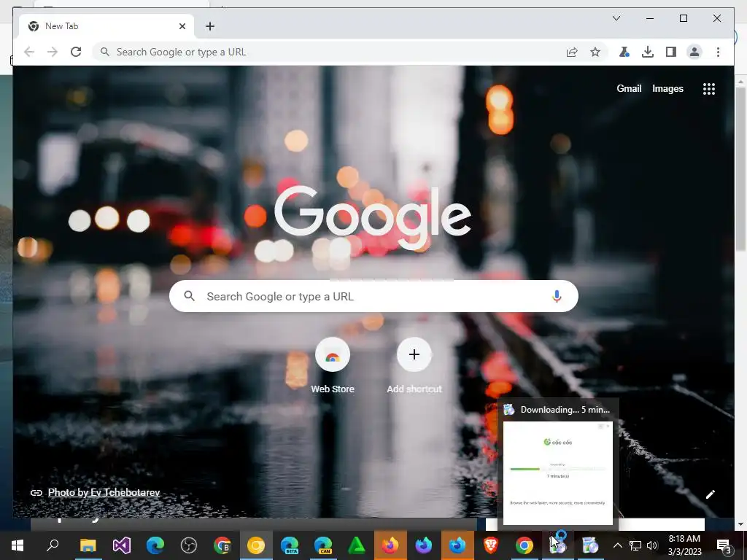The width and height of the screenshot is (747, 560).
Task: Open the profile avatar menu
Action: tap(694, 52)
